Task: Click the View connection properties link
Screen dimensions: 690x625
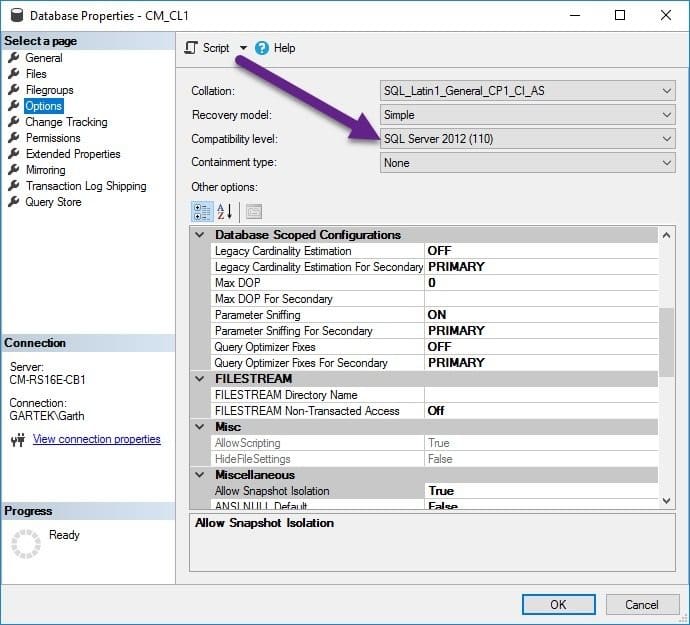Action: point(96,439)
